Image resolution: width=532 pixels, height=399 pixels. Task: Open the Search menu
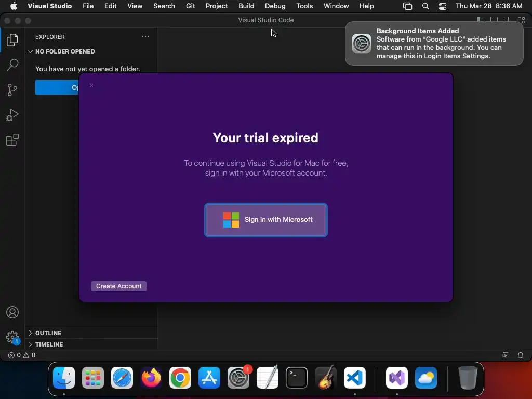click(164, 6)
